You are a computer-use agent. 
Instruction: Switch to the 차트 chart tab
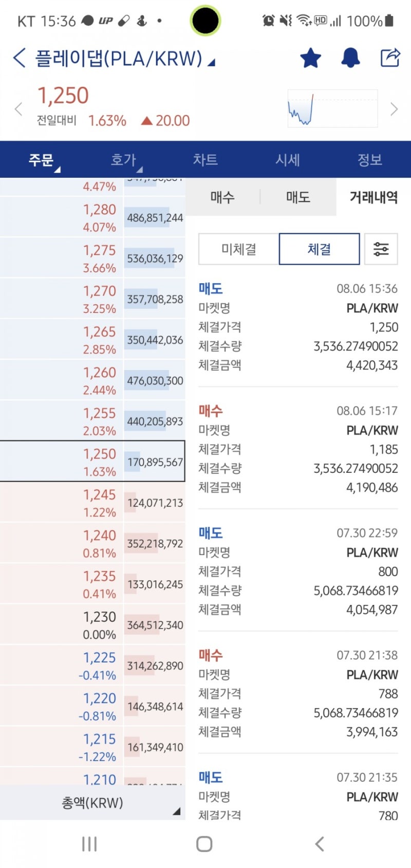tap(205, 160)
